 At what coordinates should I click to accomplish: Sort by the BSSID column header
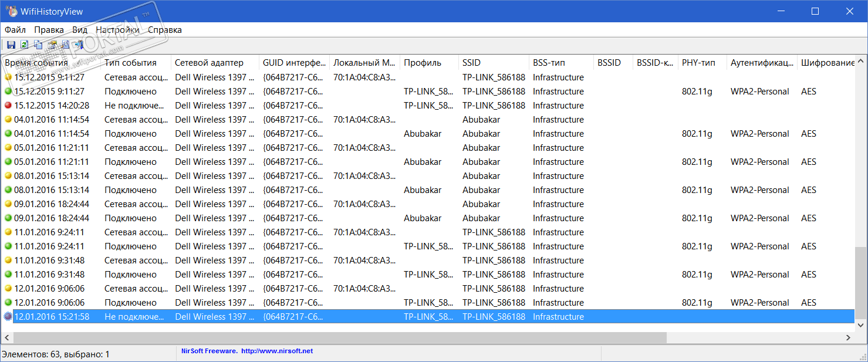tap(613, 63)
